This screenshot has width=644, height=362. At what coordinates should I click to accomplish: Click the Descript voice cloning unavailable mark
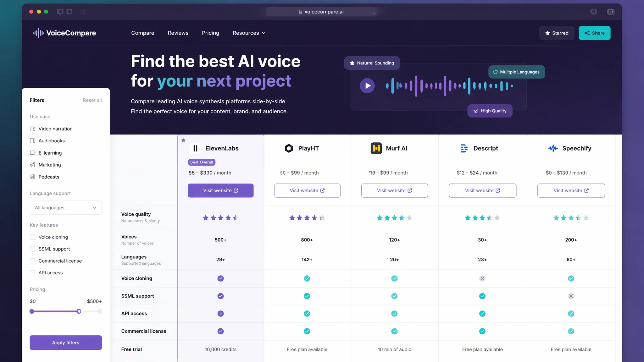point(482,278)
